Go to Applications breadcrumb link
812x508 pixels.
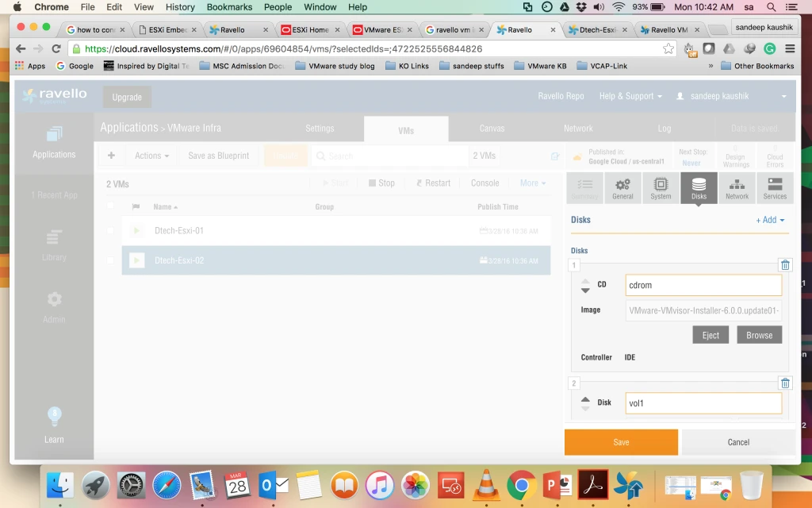point(129,128)
